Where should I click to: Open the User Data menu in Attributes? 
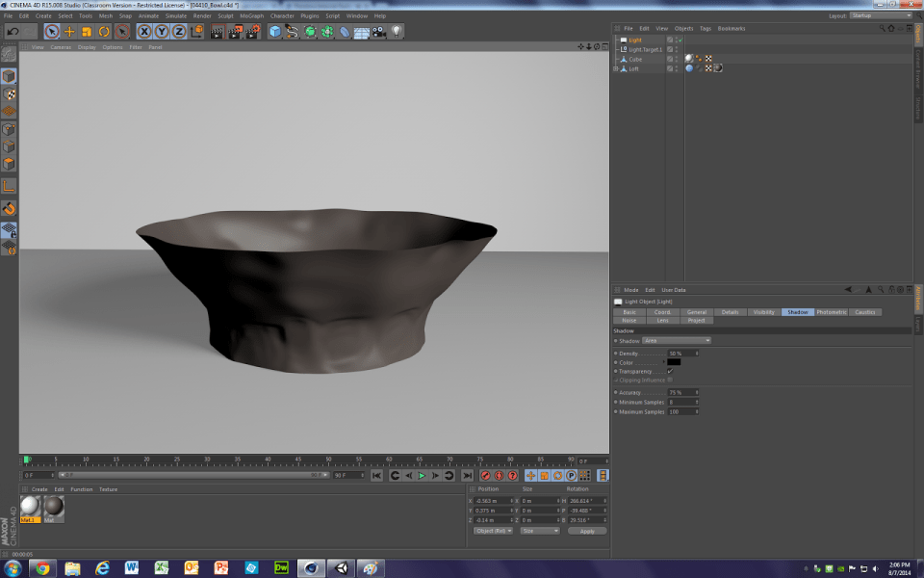point(674,290)
